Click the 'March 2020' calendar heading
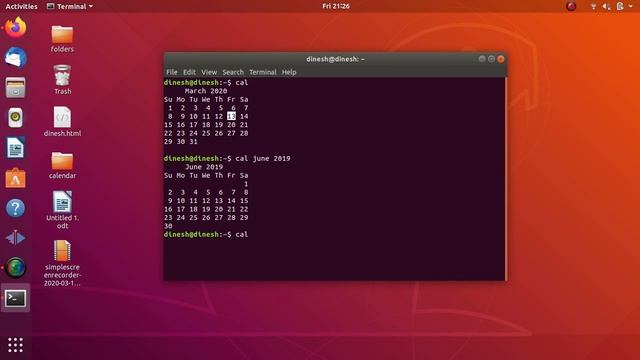 [x=206, y=91]
